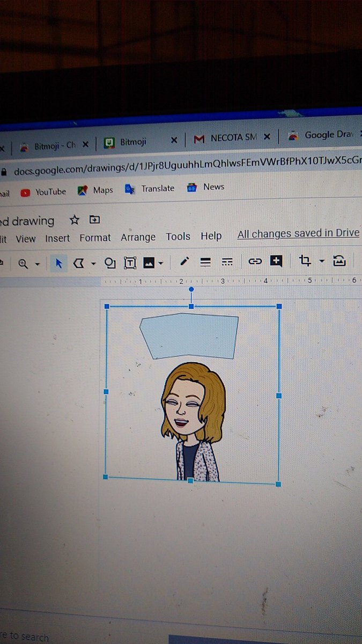
Task: Click the Insert link icon
Action: pyautogui.click(x=255, y=261)
